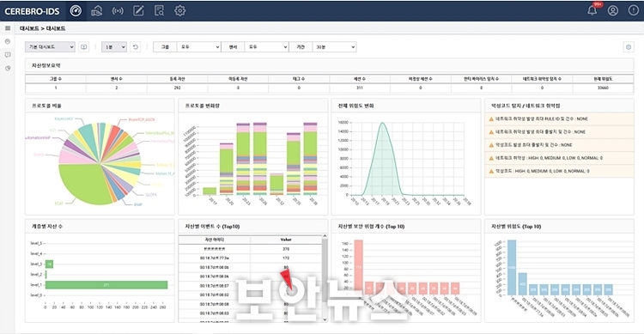The image size is (644, 334).
Task: Open the dashboard gauge icon in top bar
Action: coord(76,10)
